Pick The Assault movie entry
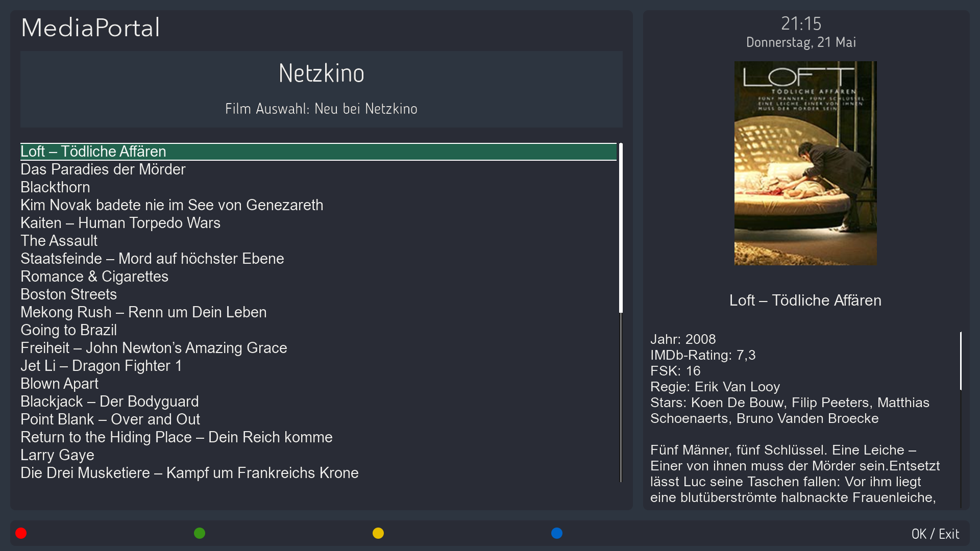This screenshot has height=551, width=980. pos(59,241)
